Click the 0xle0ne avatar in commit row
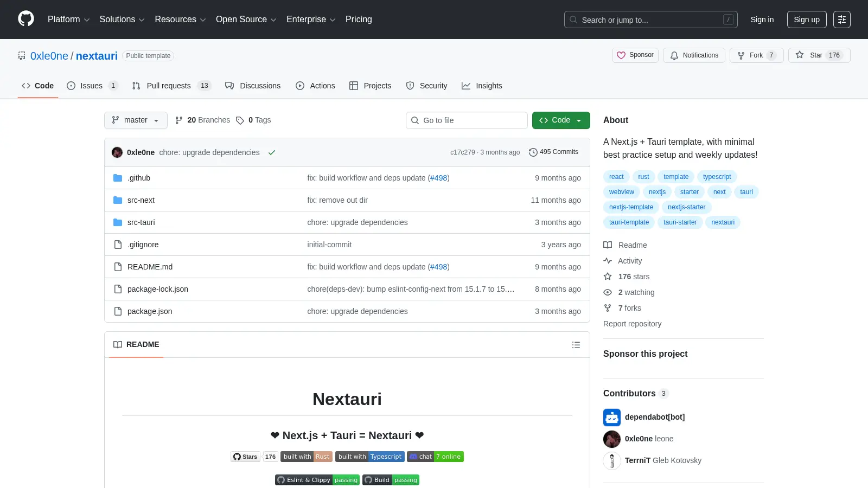Viewport: 868px width, 488px height. (117, 152)
